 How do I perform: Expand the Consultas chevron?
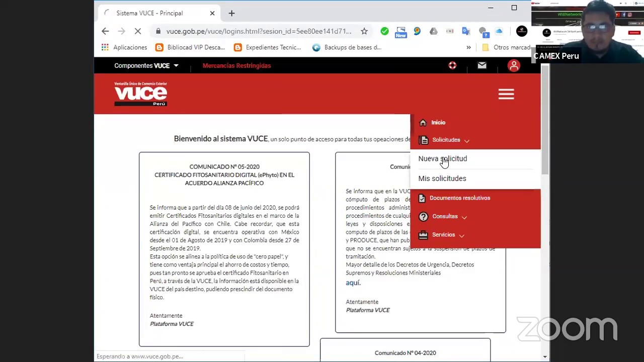pos(464,217)
